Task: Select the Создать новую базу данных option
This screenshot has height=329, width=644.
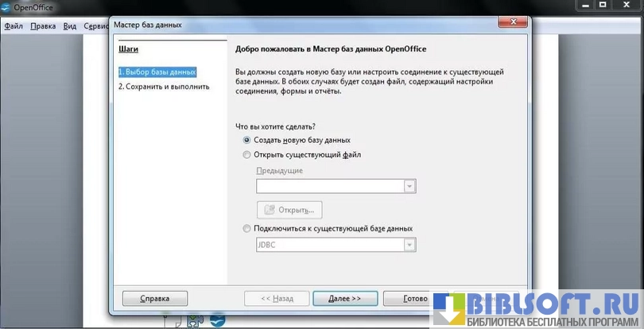Action: (x=246, y=140)
